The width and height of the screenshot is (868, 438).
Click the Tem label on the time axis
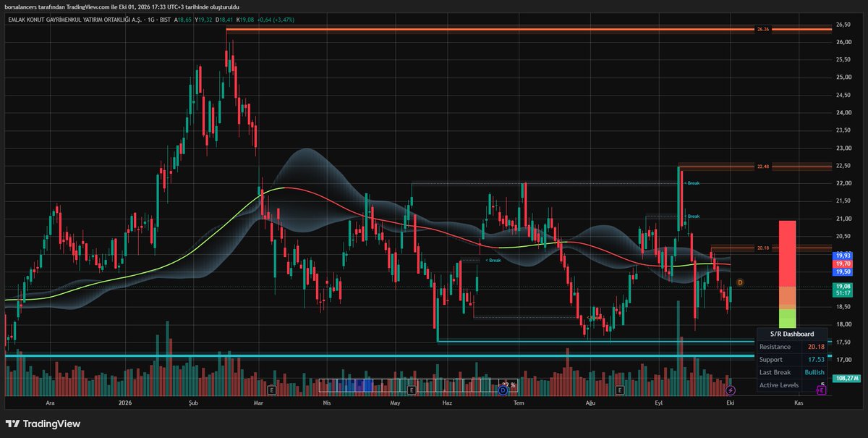[x=518, y=402]
